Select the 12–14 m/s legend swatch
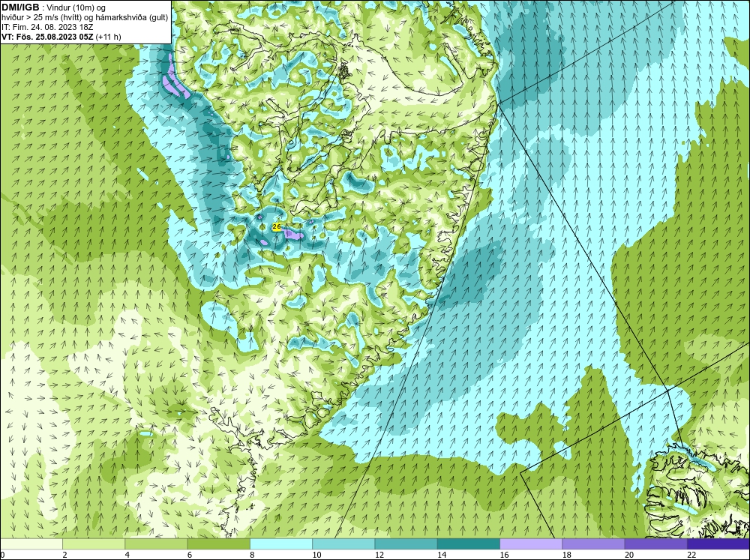The width and height of the screenshot is (750, 560). [x=406, y=544]
